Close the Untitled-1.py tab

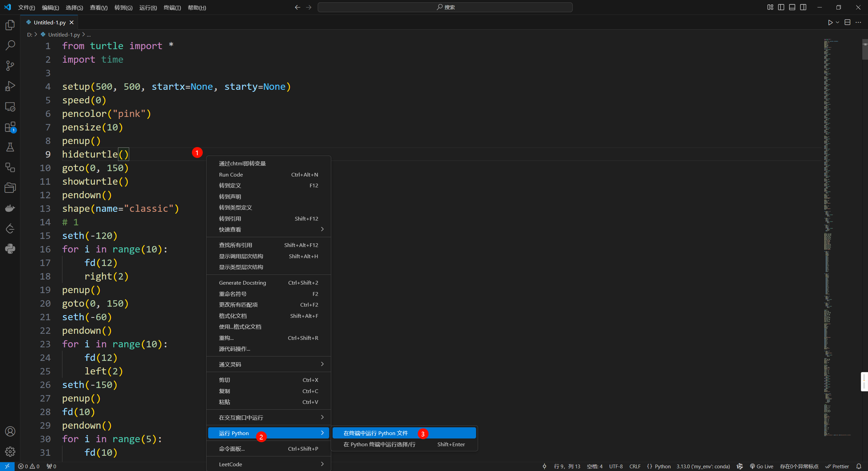coord(72,22)
